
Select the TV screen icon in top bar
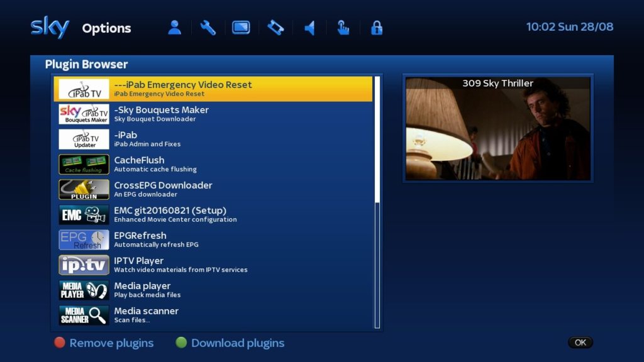(241, 28)
